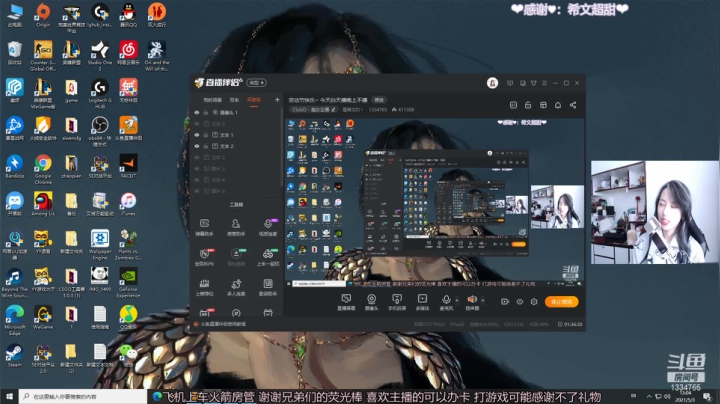
Task: Select the 文本 2 layer row
Action: (236, 146)
